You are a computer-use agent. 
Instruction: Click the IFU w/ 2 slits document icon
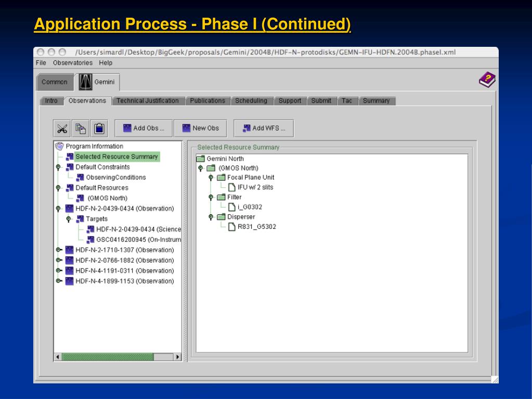pyautogui.click(x=232, y=187)
